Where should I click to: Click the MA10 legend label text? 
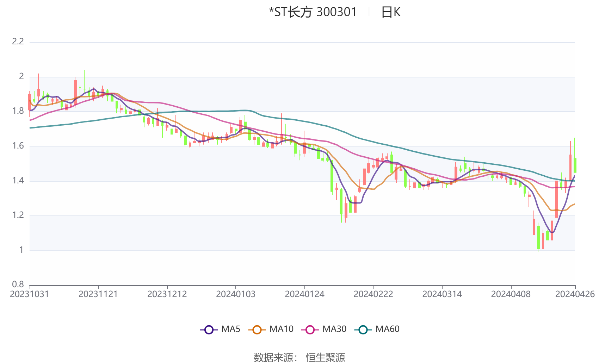[281, 329]
